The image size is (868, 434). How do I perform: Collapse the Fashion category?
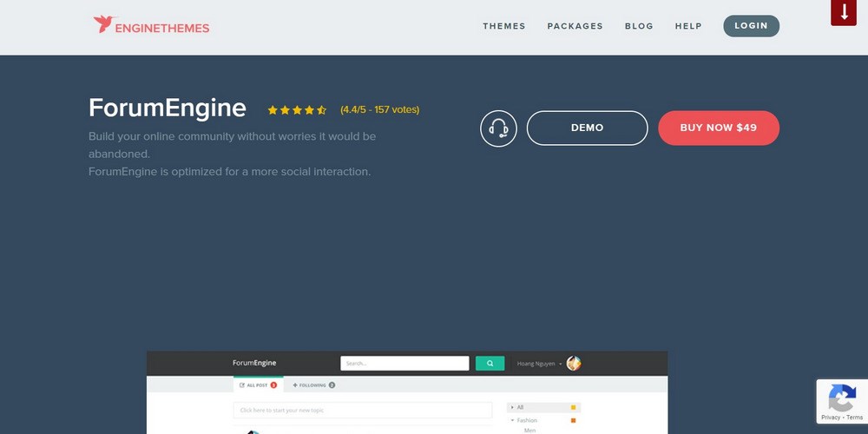pyautogui.click(x=512, y=420)
